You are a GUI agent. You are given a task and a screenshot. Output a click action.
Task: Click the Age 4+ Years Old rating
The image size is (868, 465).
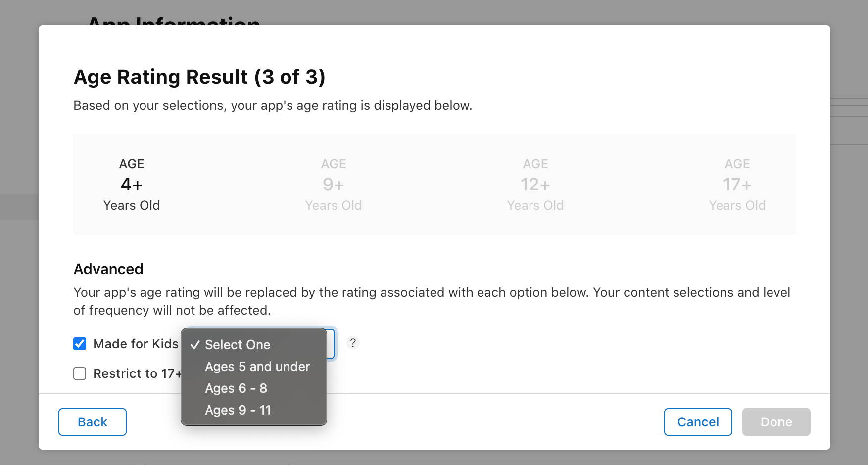[132, 185]
